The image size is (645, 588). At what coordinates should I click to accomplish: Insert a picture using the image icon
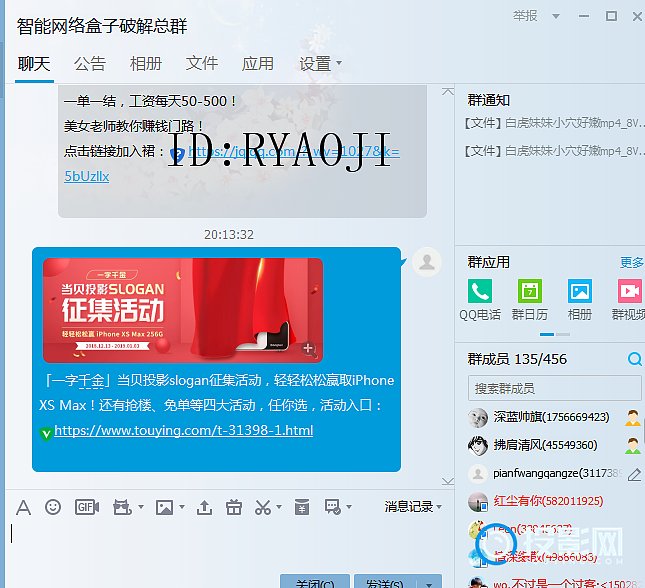[x=164, y=507]
